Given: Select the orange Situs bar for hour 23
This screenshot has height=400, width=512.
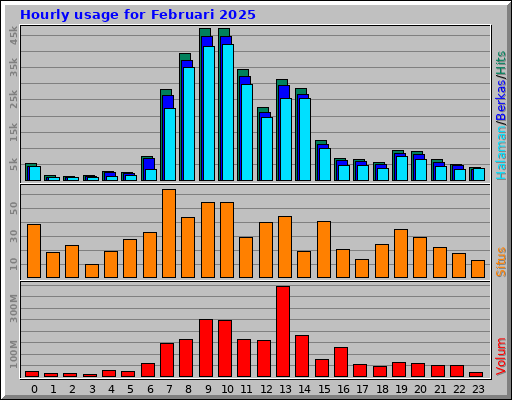Looking at the screenshot, I should (478, 269).
